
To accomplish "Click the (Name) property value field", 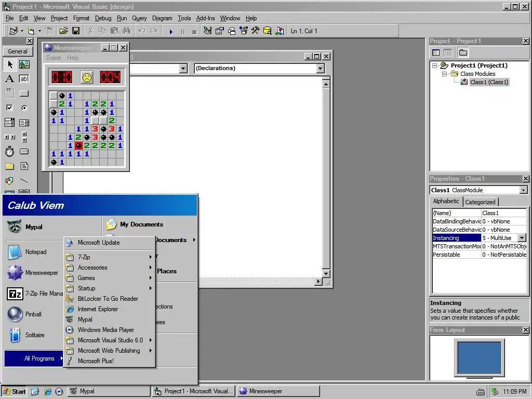I will (x=504, y=213).
